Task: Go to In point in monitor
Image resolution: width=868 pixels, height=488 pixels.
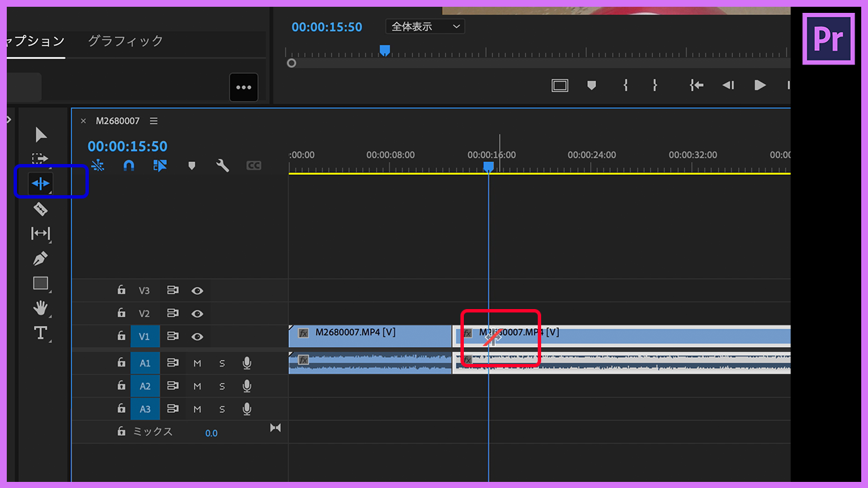Action: [x=696, y=85]
